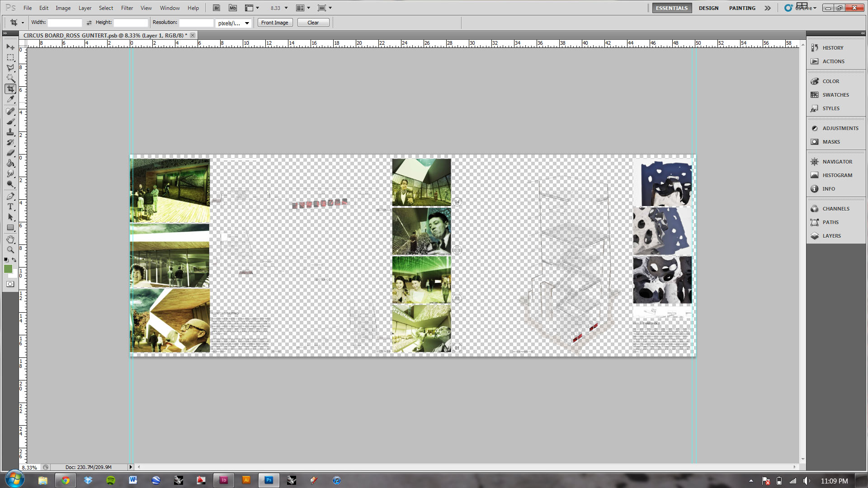Swap the width and height values
Screen dimensions: 868x488
89,23
